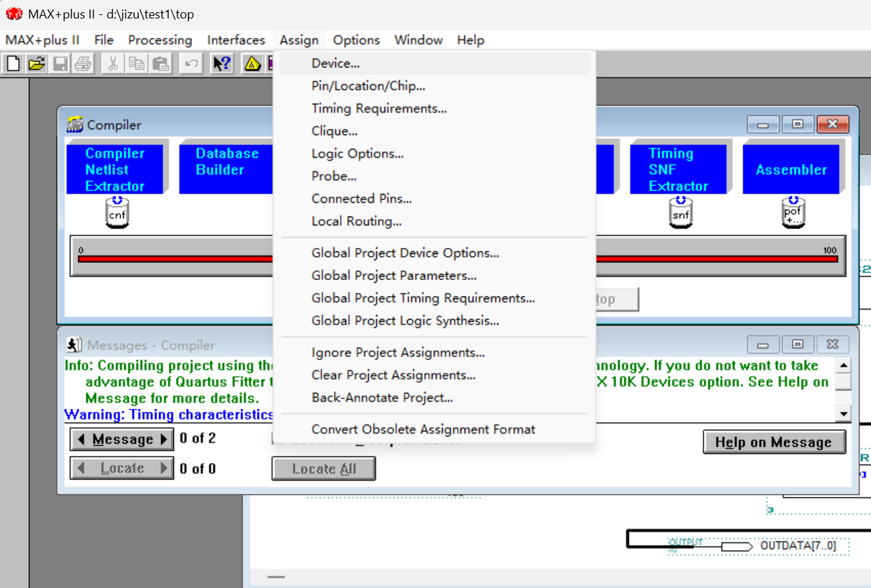
Task: Choose Connected Pins... menu entry
Action: 434,199
